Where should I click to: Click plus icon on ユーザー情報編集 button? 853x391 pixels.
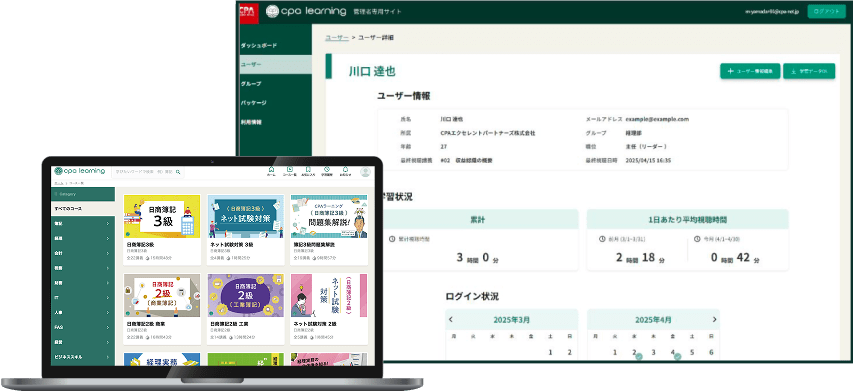pyautogui.click(x=731, y=71)
